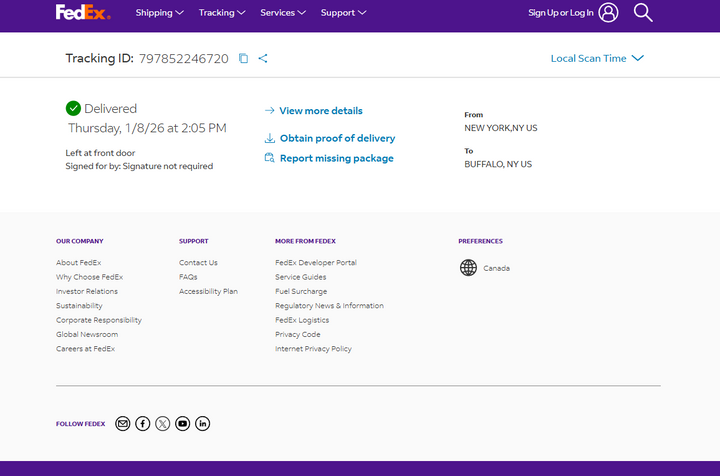The width and height of the screenshot is (720, 476).
Task: Open Service Guides link
Action: [x=301, y=277]
